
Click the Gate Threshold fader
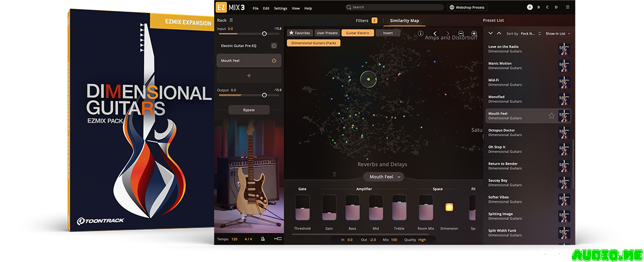(302, 207)
